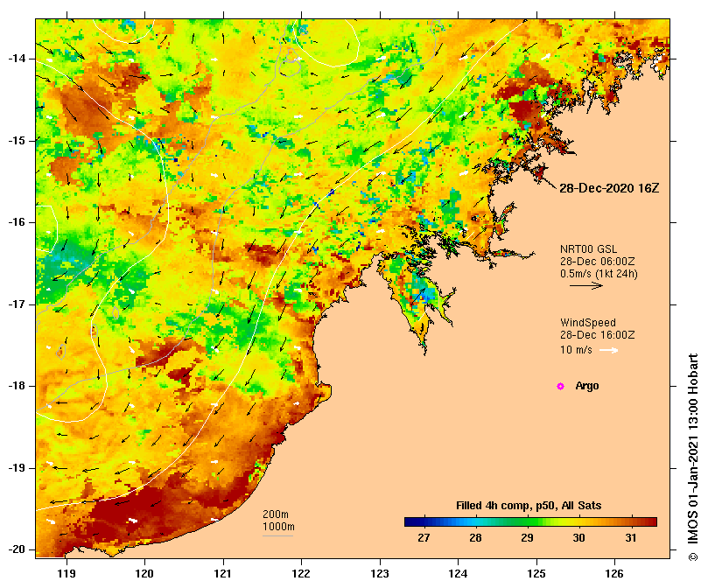Click the magenta Argo marker symbol
The image size is (708, 588).
560,386
